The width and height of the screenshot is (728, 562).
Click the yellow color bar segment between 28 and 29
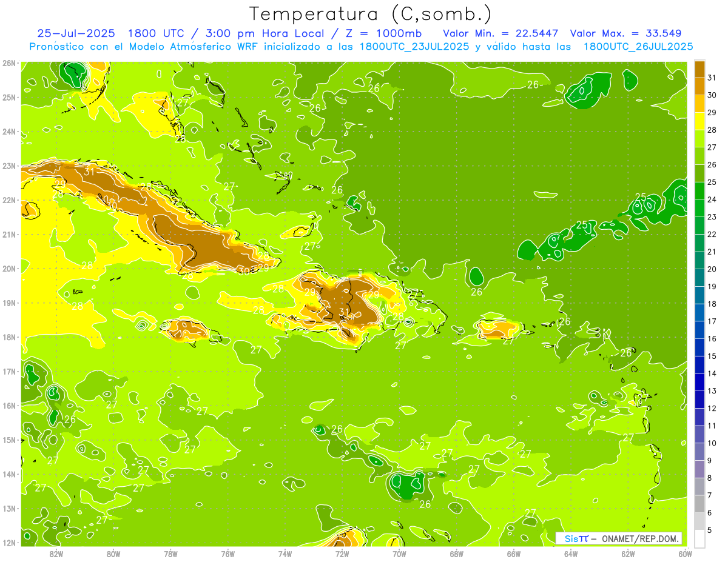coord(699,121)
